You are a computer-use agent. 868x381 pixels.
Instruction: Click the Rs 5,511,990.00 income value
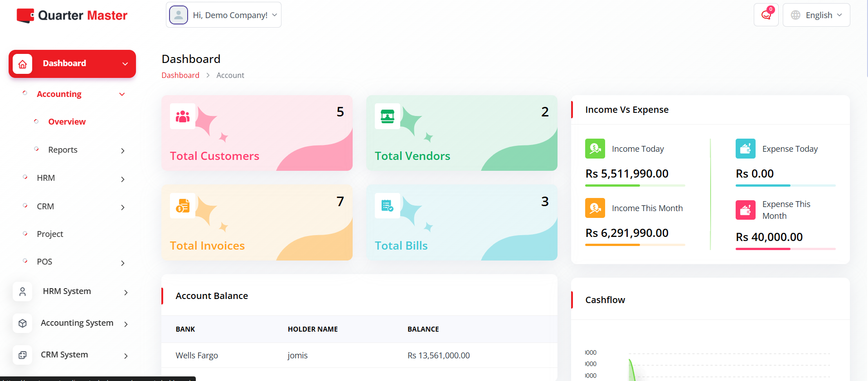(x=627, y=174)
